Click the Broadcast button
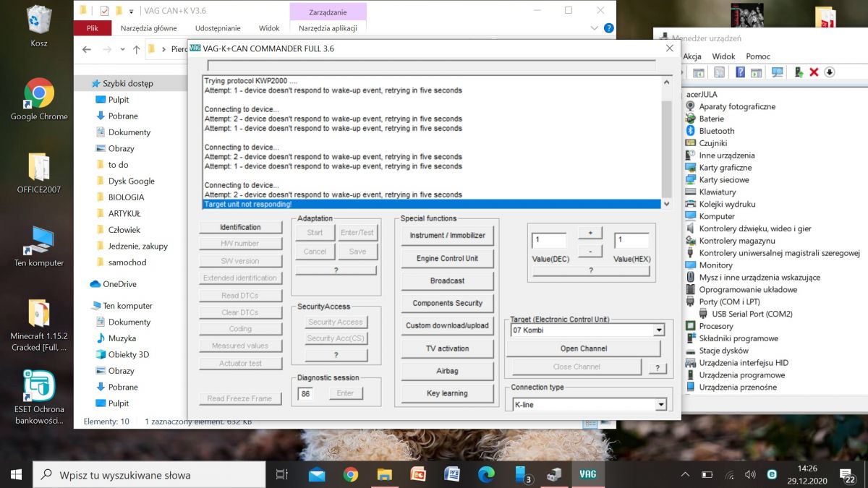Viewport: 868px width, 488px height. click(447, 281)
